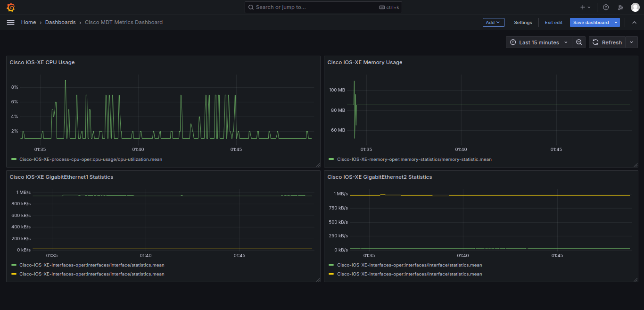Viewport: 644px width, 310px height.
Task: Click the cpu-utilization.mean legend color swatch
Action: [x=14, y=159]
